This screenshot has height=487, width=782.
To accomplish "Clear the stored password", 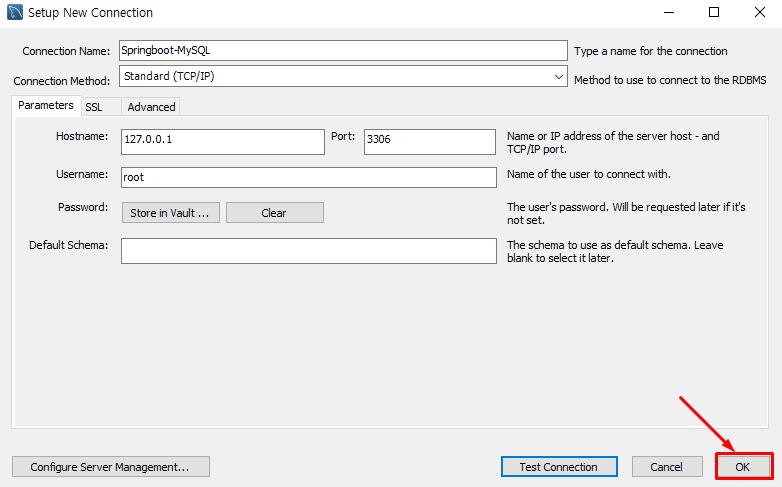I will 275,213.
